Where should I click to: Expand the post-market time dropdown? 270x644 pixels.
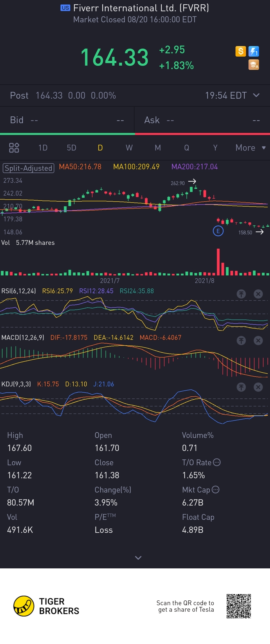[x=256, y=95]
